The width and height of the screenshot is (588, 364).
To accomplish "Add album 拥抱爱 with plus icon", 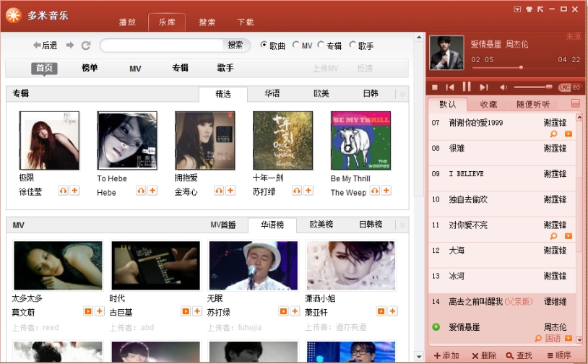I will (x=230, y=191).
